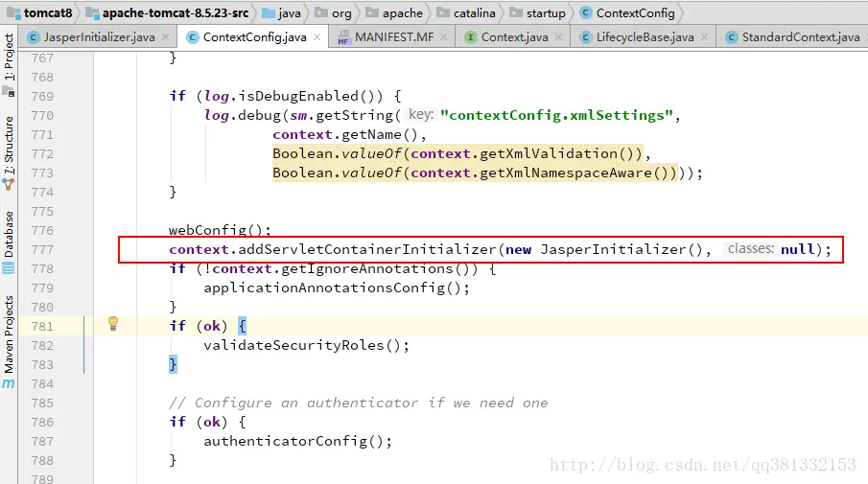Click line number 786 in the gutter
Viewport: 868px width, 484px height.
[42, 422]
